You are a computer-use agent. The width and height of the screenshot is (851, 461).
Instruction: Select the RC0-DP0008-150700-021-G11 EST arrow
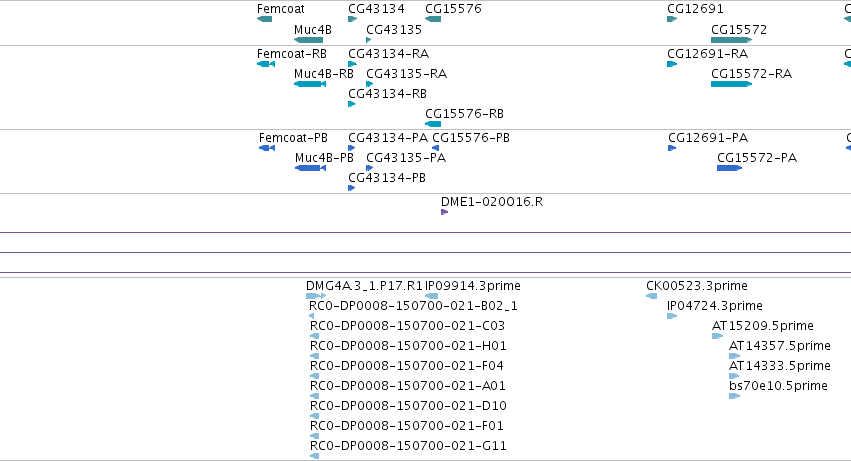coord(314,457)
